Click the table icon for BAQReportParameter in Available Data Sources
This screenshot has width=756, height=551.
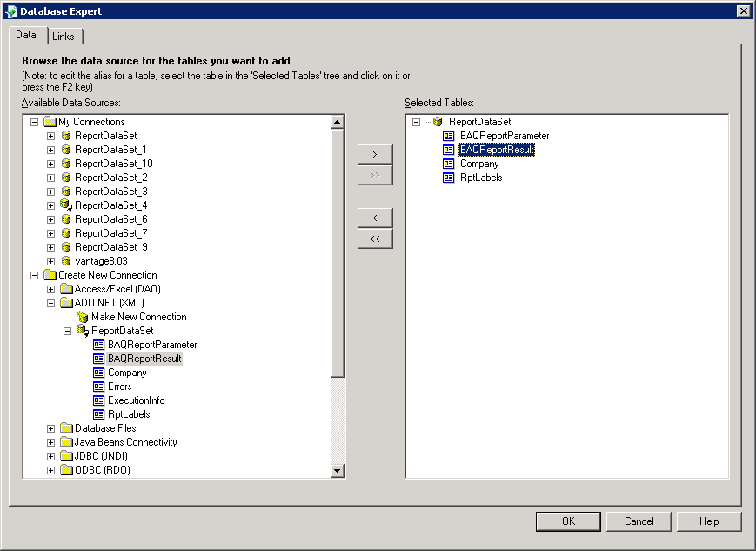coord(99,345)
